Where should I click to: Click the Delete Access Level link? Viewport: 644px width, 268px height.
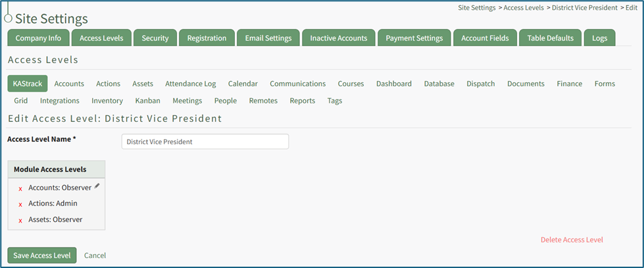point(571,240)
